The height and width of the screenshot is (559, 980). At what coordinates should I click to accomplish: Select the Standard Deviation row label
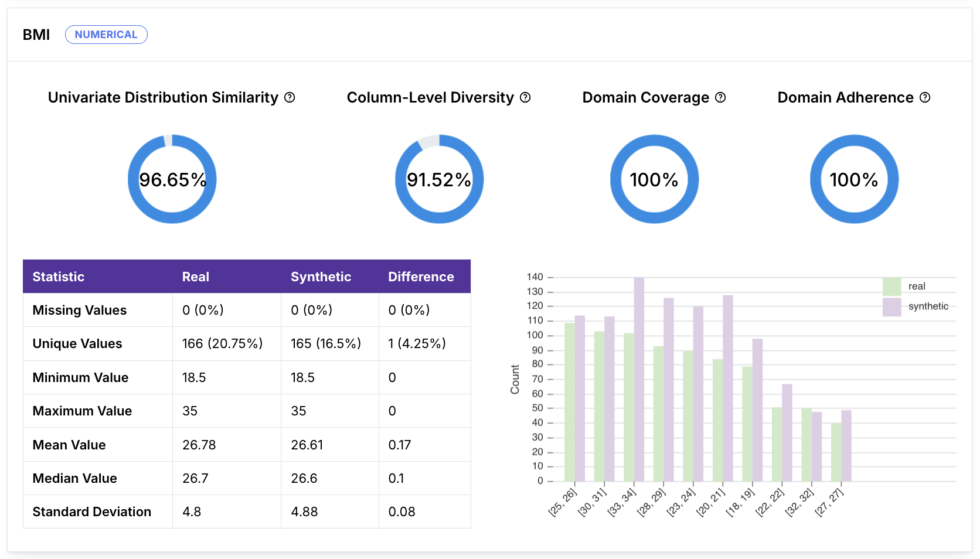tap(92, 512)
